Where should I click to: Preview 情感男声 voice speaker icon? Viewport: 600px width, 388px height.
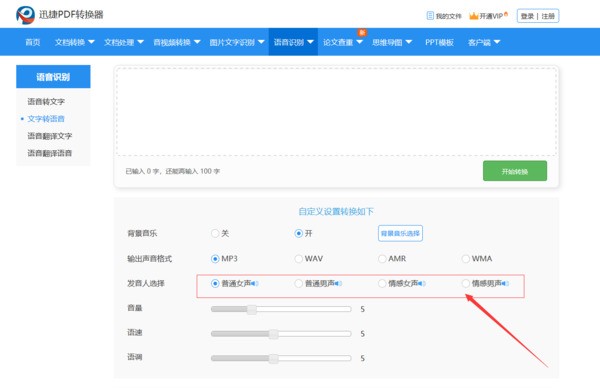[x=505, y=284]
